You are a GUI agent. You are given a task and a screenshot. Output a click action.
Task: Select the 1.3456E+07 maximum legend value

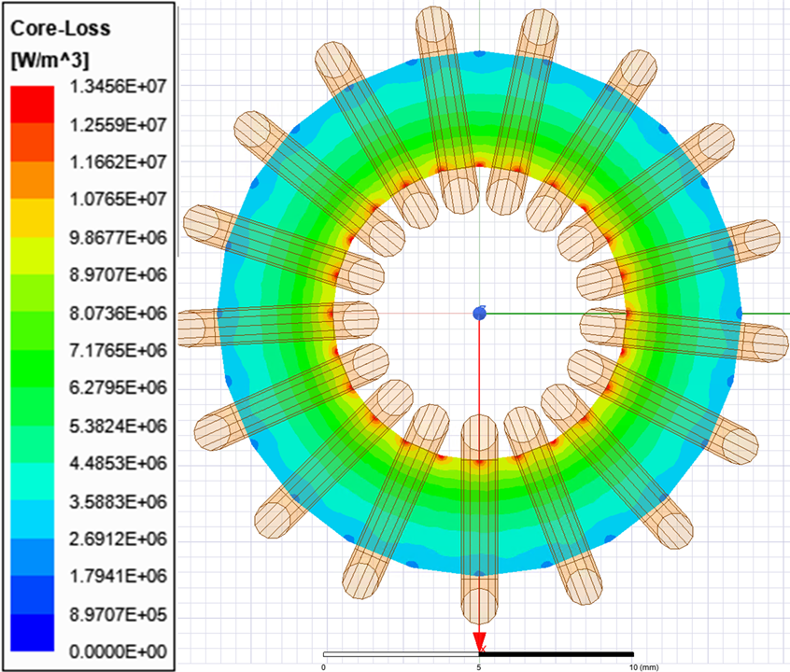(x=117, y=86)
